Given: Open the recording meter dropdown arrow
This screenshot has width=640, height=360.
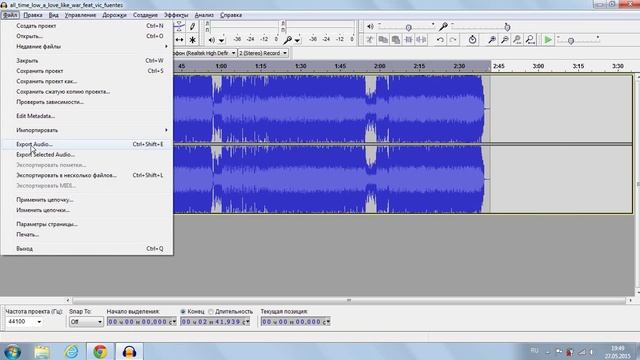Looking at the screenshot, I should coord(298,40).
